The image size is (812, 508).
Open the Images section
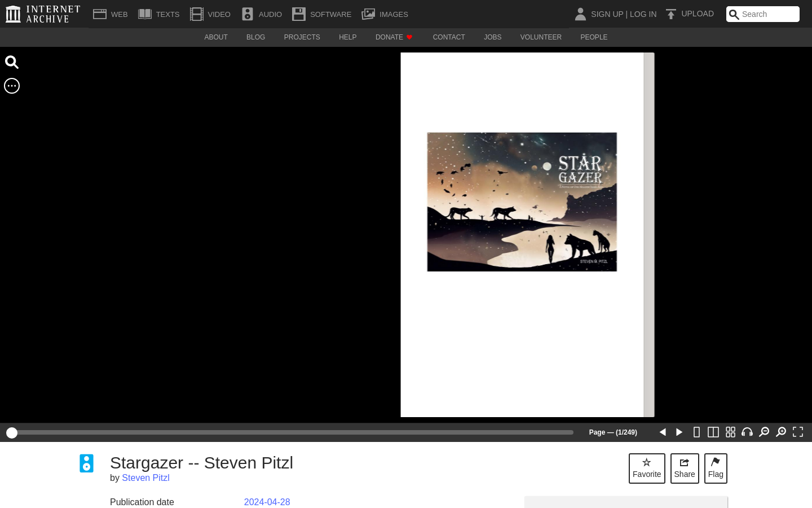tap(385, 14)
